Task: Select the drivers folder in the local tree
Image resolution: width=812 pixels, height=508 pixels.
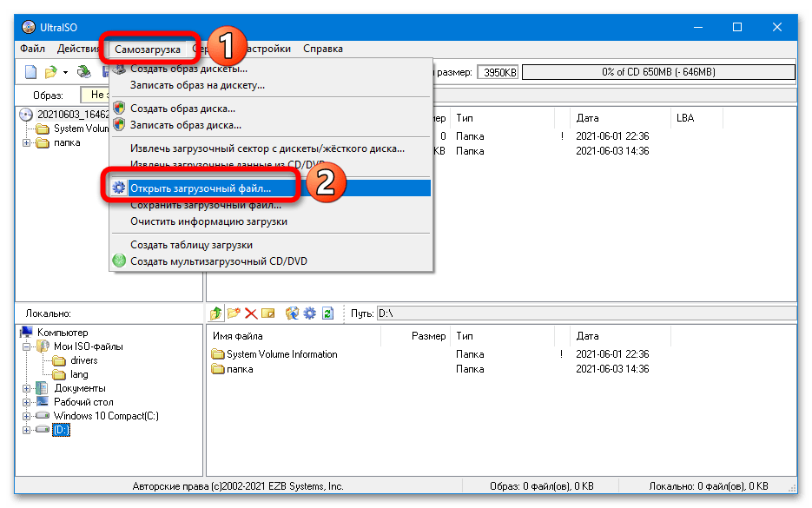Action: click(x=84, y=360)
